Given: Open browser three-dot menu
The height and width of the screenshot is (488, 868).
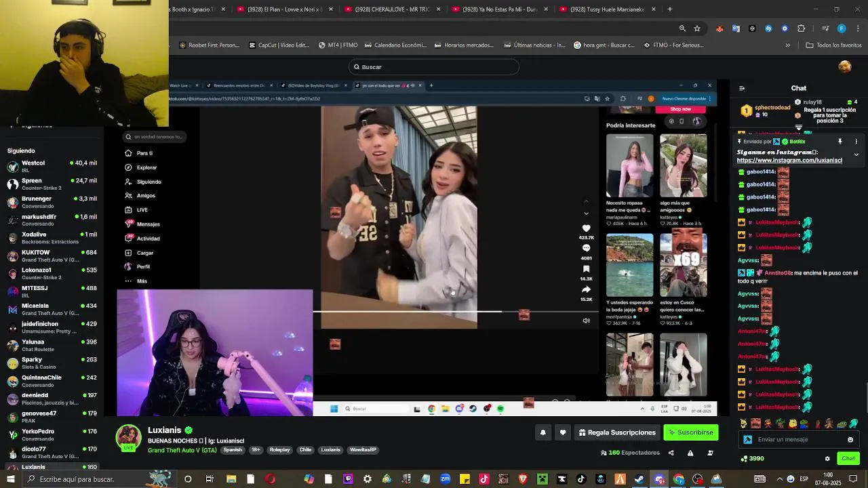Looking at the screenshot, I should point(858,28).
